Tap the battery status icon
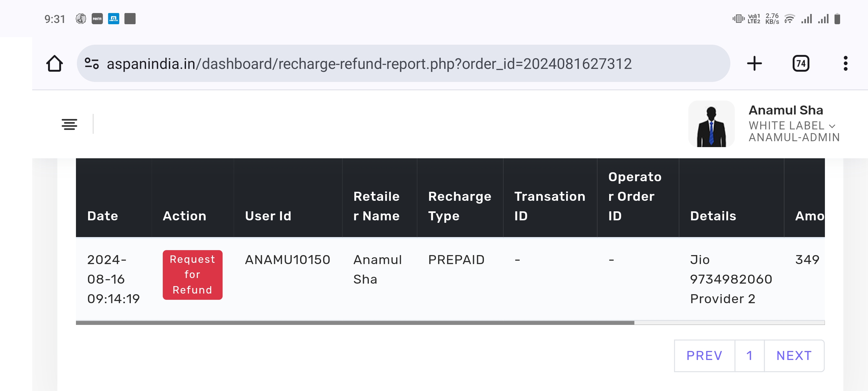Viewport: 868px width, 391px height. [x=837, y=19]
